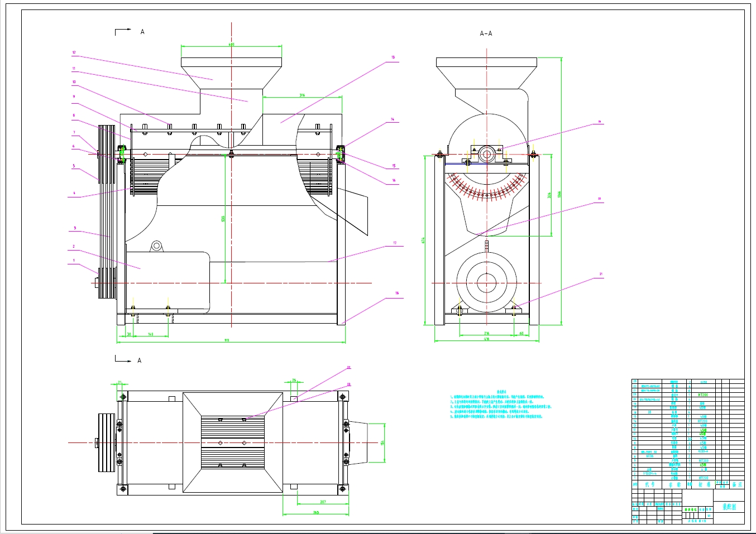Viewport: 756px width, 534px height.
Task: Select the 911 overall width dimension
Action: tap(227, 340)
